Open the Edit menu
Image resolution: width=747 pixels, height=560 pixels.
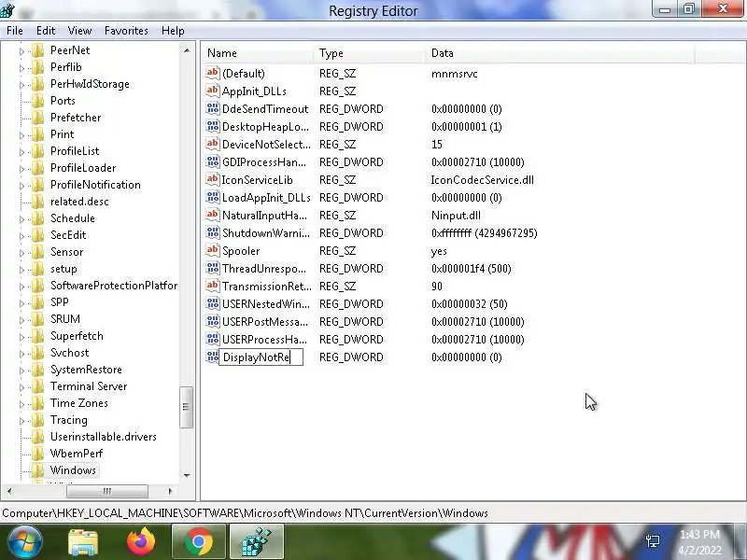46,31
